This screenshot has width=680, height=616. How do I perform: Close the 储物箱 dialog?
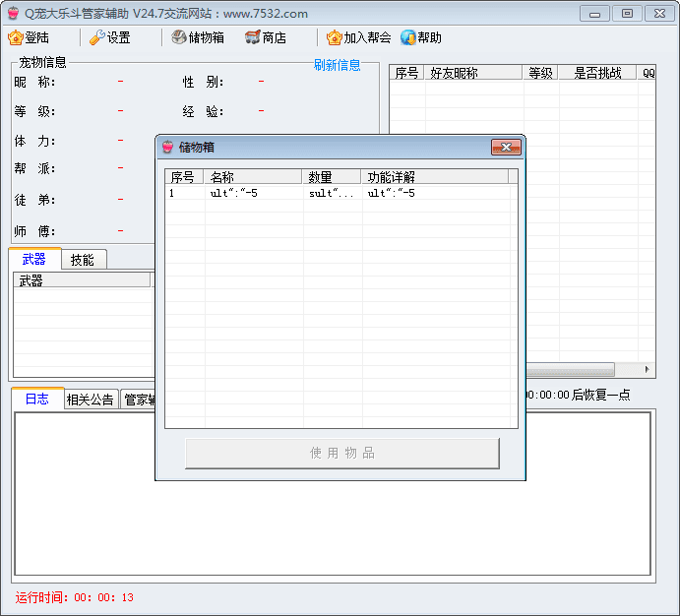[506, 148]
